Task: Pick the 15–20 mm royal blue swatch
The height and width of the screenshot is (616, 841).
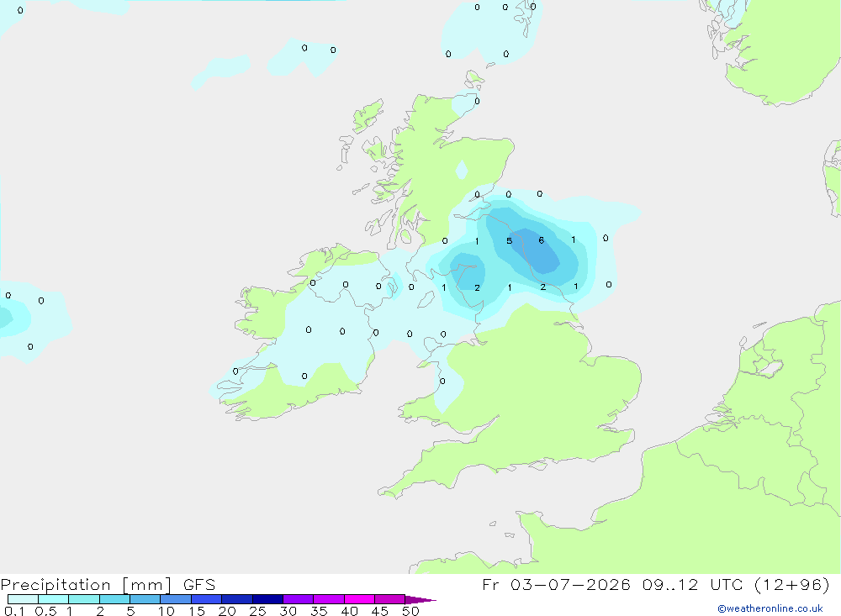Action: 207,599
